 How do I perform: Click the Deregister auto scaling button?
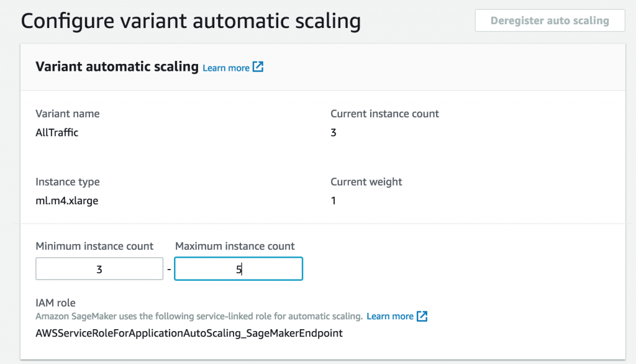549,20
